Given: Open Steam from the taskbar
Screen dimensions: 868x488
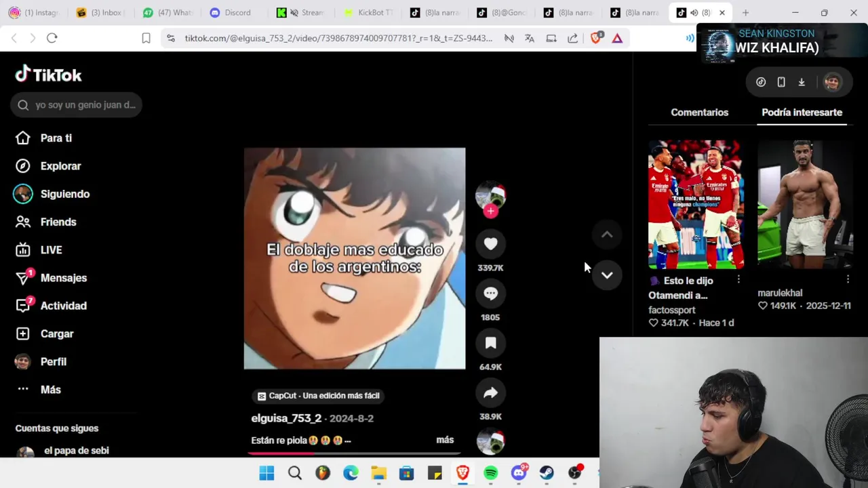Looking at the screenshot, I should 547,473.
